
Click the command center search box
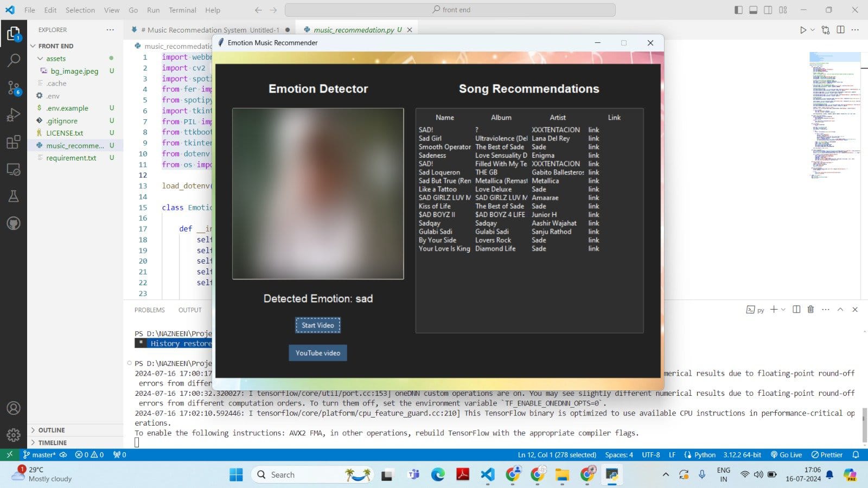[x=450, y=10]
